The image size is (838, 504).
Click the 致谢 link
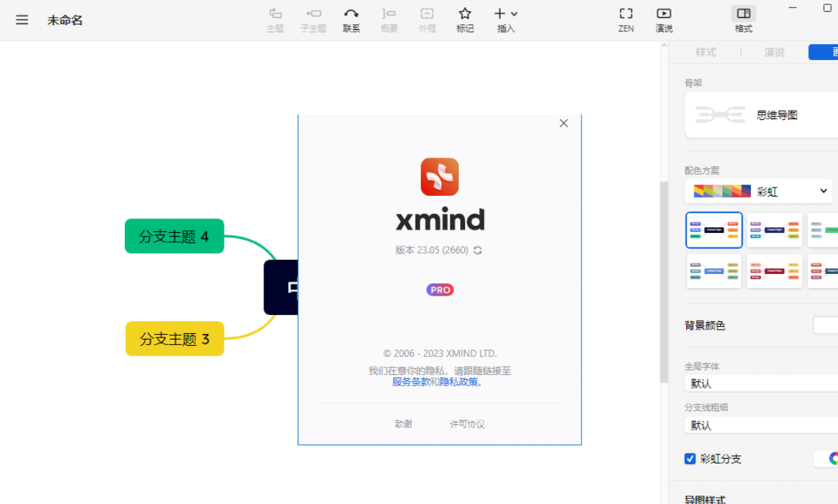click(x=403, y=423)
